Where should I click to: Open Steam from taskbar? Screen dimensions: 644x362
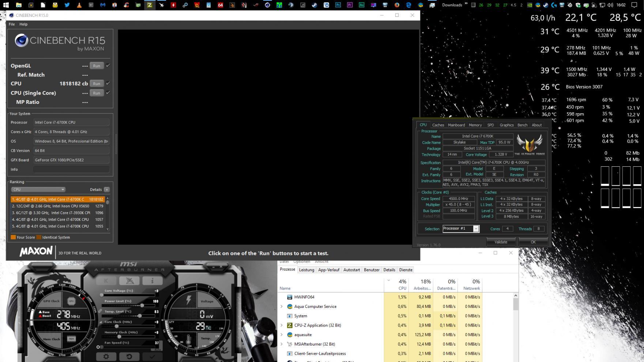(315, 5)
